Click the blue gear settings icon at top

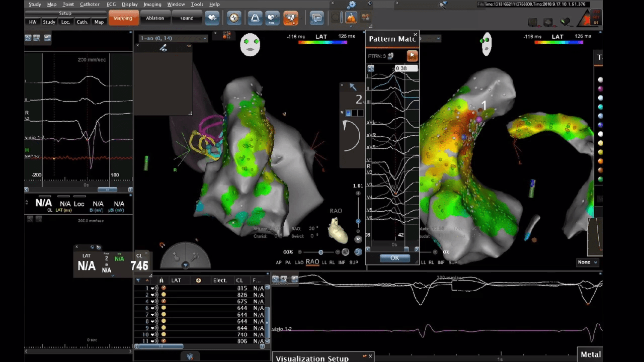[x=352, y=5]
